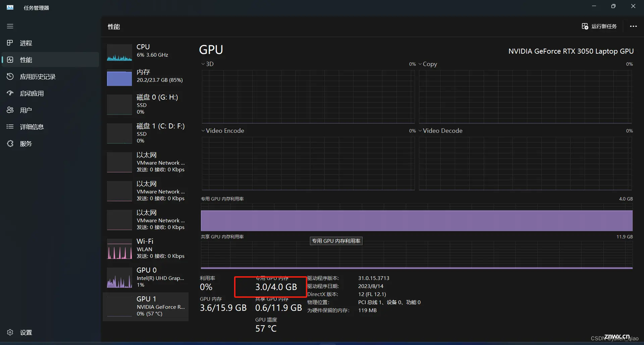This screenshot has height=345, width=644.
Task: Click the Video Encode utilization graph
Action: [x=308, y=163]
